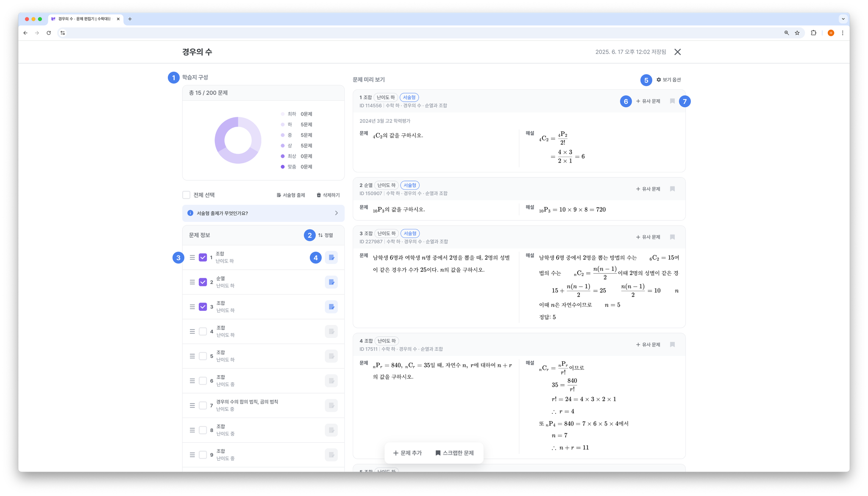Bookmark this page with the star icon
The height and width of the screenshot is (496, 868).
coord(797,33)
